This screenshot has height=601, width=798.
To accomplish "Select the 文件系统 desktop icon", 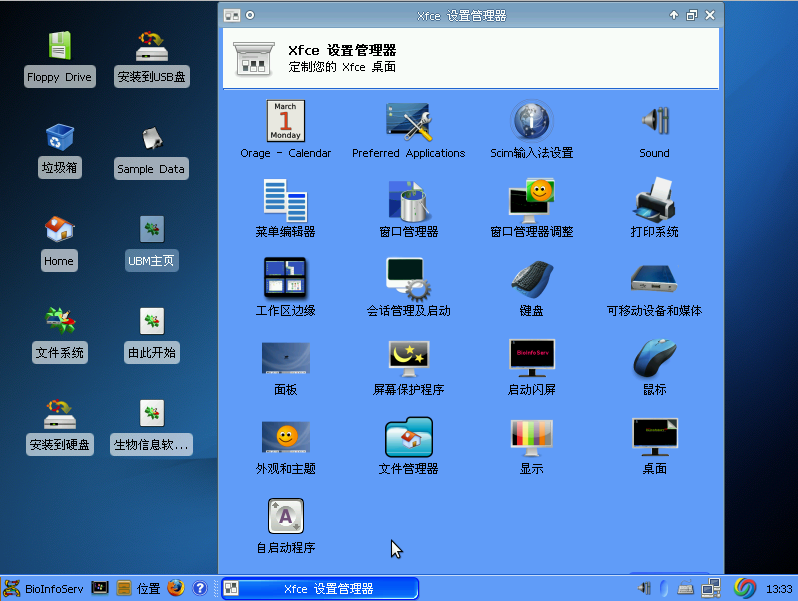I will coord(60,334).
